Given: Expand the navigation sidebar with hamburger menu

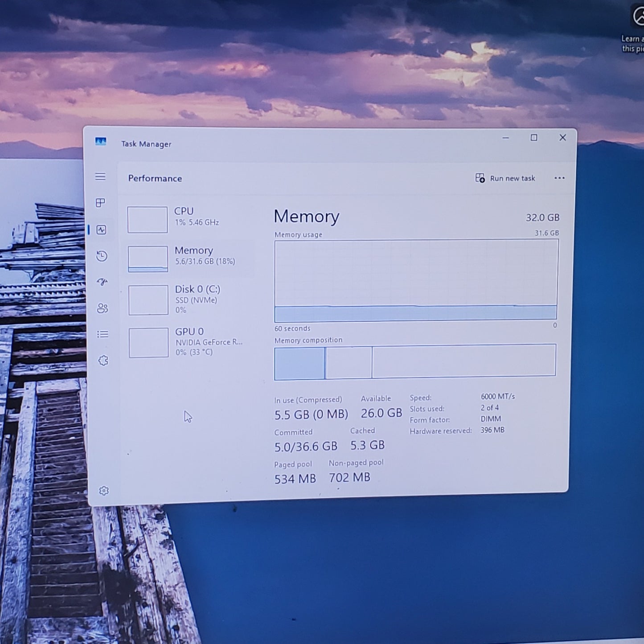Looking at the screenshot, I should 100,177.
